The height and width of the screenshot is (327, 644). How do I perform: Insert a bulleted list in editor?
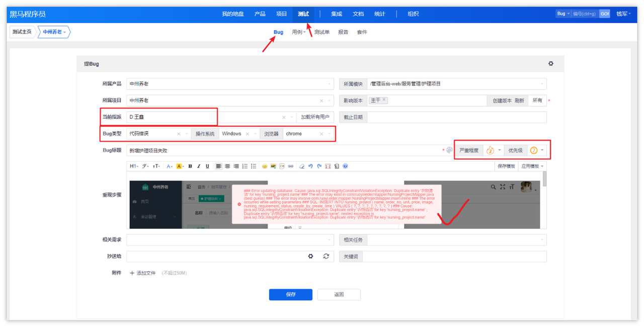253,166
